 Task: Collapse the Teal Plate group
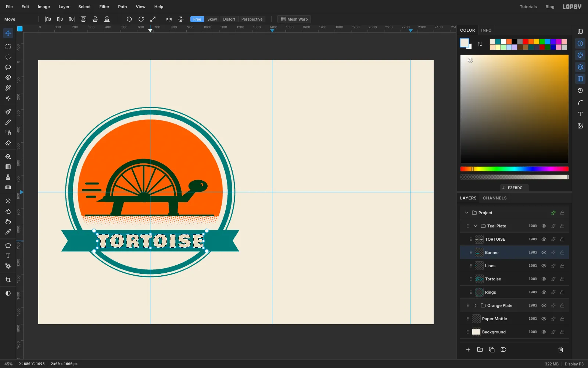pos(476,226)
